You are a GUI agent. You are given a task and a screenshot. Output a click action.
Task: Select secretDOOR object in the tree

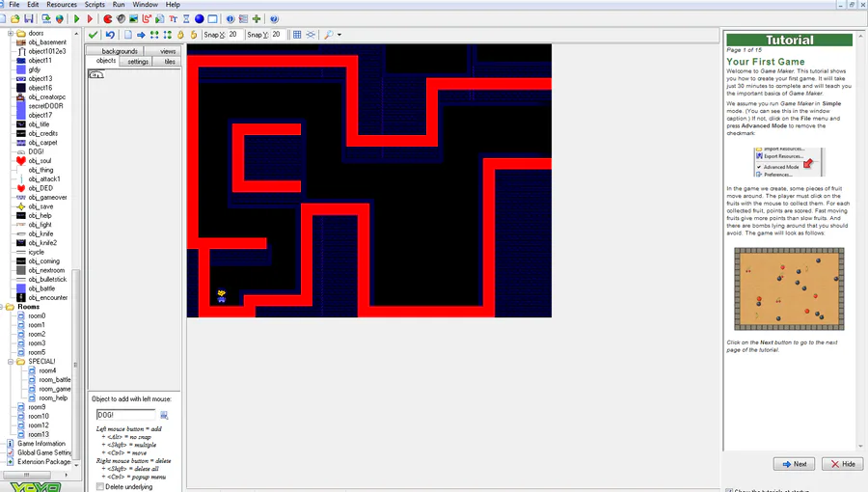(x=46, y=106)
